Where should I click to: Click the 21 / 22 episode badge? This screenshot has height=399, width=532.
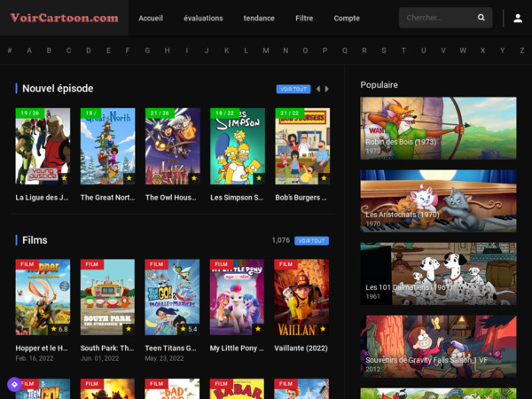click(289, 113)
